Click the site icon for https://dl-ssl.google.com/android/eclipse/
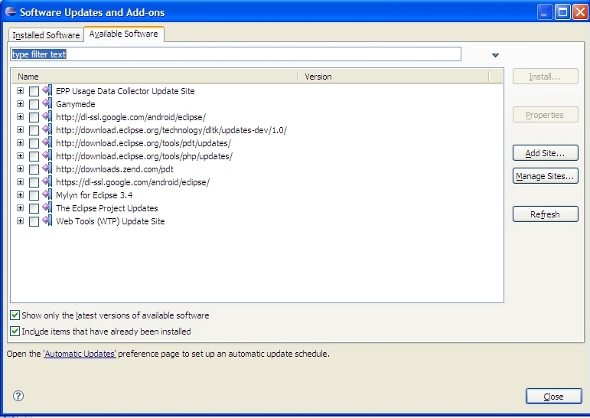 [47, 182]
